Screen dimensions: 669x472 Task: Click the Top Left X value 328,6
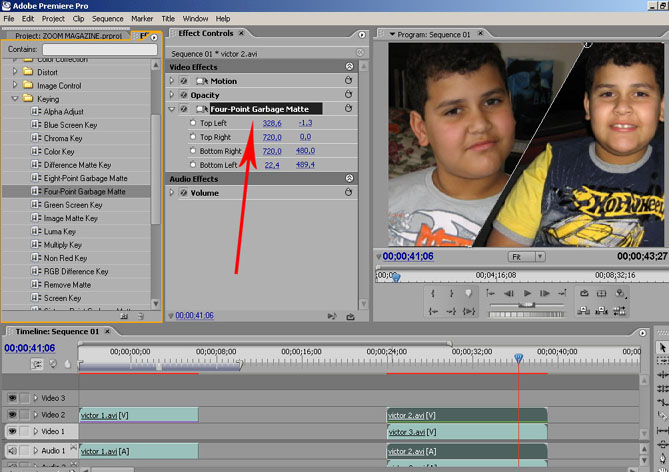tap(271, 123)
